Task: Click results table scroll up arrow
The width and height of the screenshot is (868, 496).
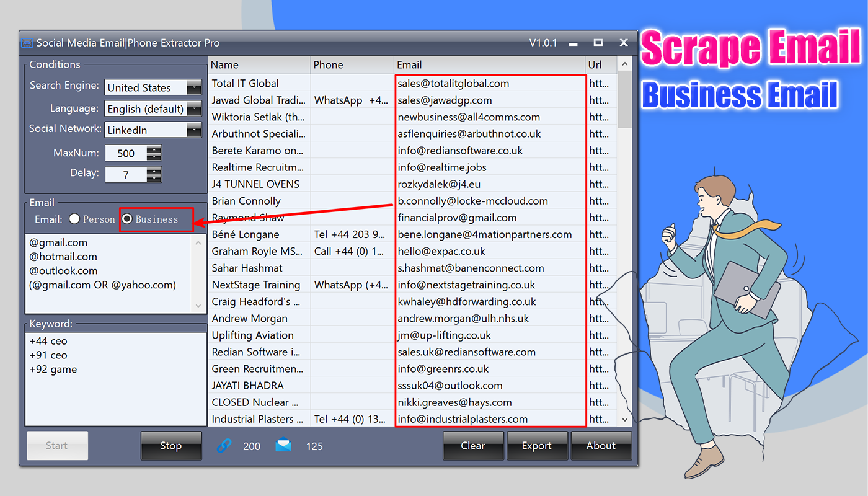Action: [625, 64]
